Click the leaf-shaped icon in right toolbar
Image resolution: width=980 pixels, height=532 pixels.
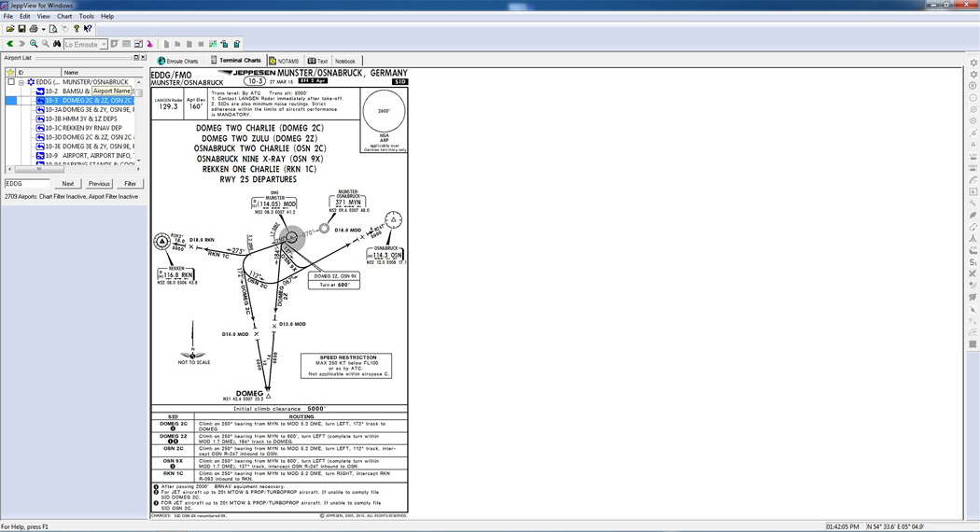click(x=973, y=215)
